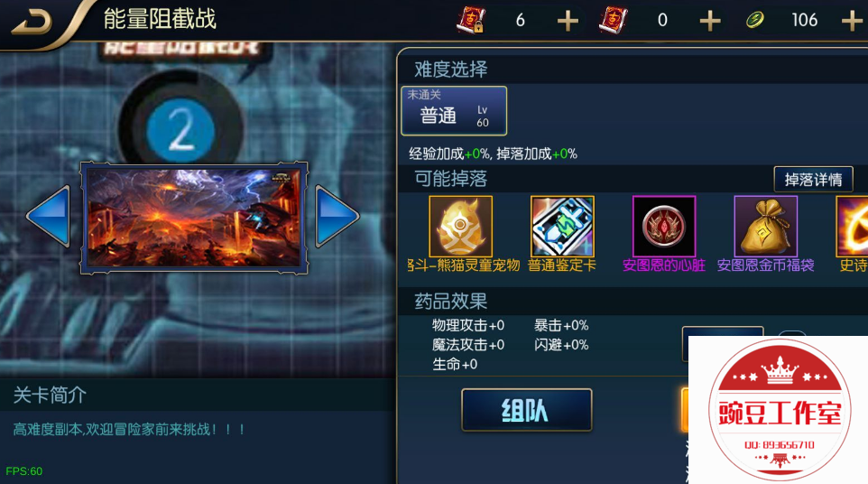Go to next stage with right arrow
This screenshot has width=868, height=484.
(337, 216)
